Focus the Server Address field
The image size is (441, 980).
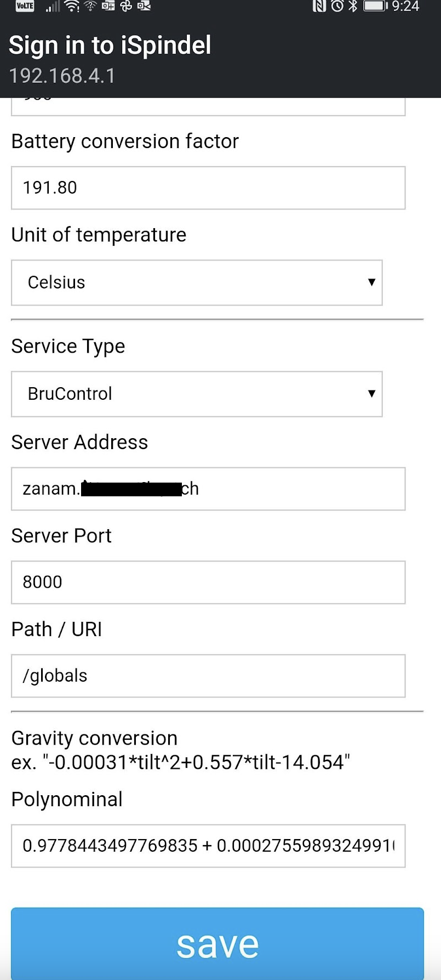point(208,489)
